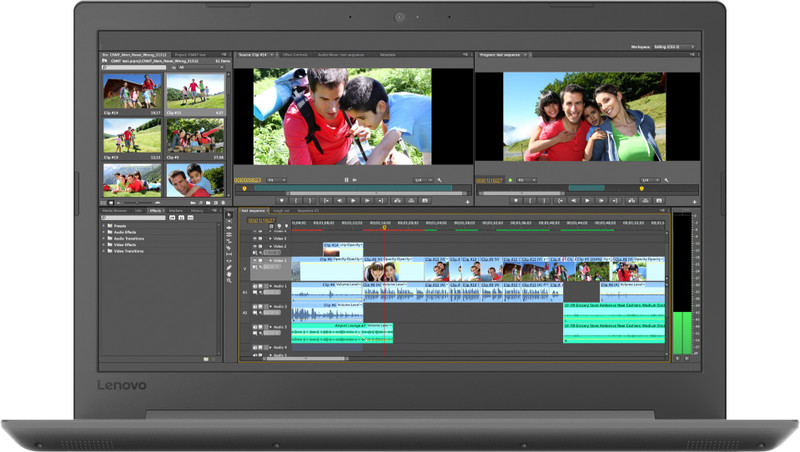Open Source monitor settings wrench icon
This screenshot has height=452, width=800.
pos(441,180)
